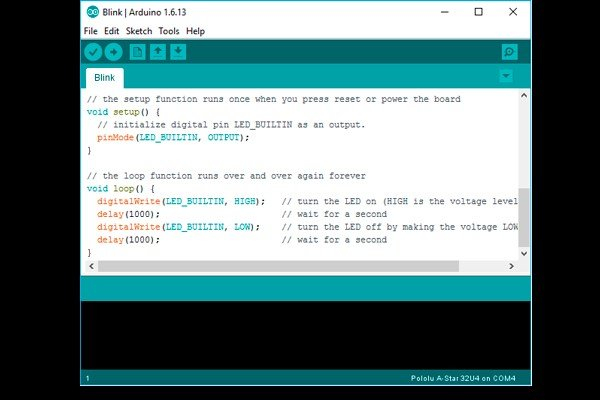Image resolution: width=600 pixels, height=400 pixels.
Task: Save sketch using down-arrow icon
Action: [x=178, y=52]
